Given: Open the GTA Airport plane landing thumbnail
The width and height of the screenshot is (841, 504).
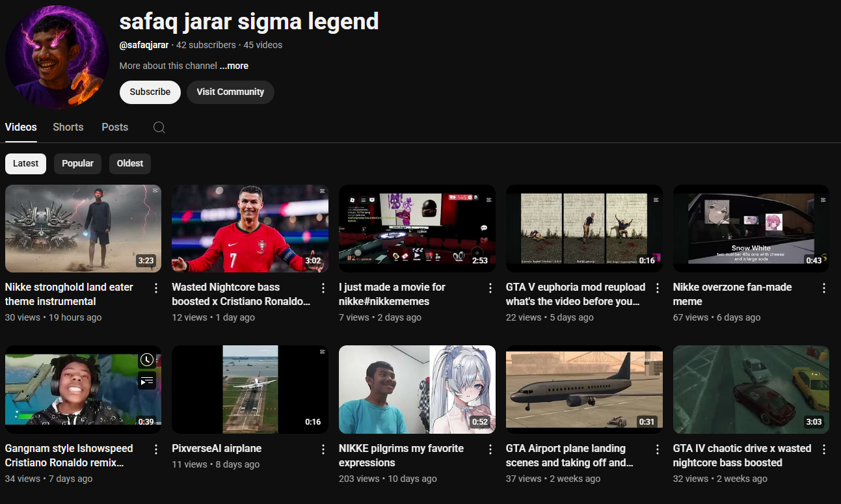Looking at the screenshot, I should (x=584, y=390).
